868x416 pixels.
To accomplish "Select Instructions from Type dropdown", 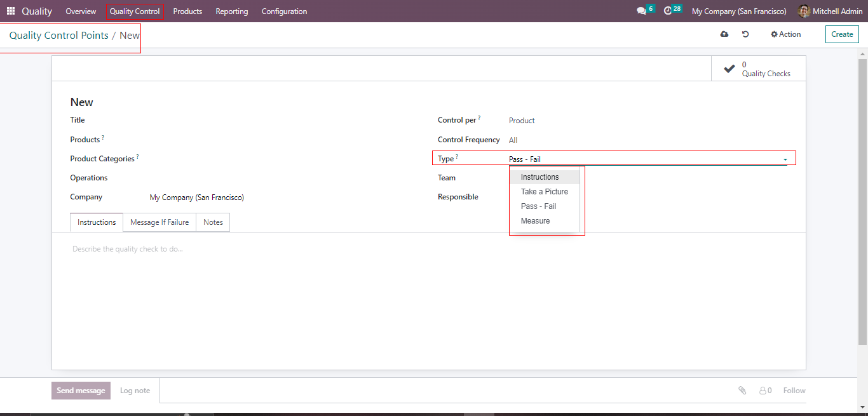I will 539,177.
